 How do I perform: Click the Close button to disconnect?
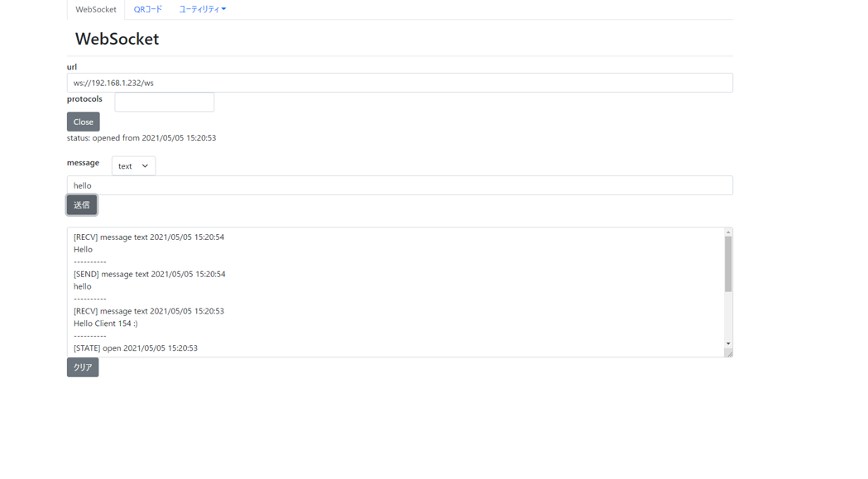coord(83,121)
